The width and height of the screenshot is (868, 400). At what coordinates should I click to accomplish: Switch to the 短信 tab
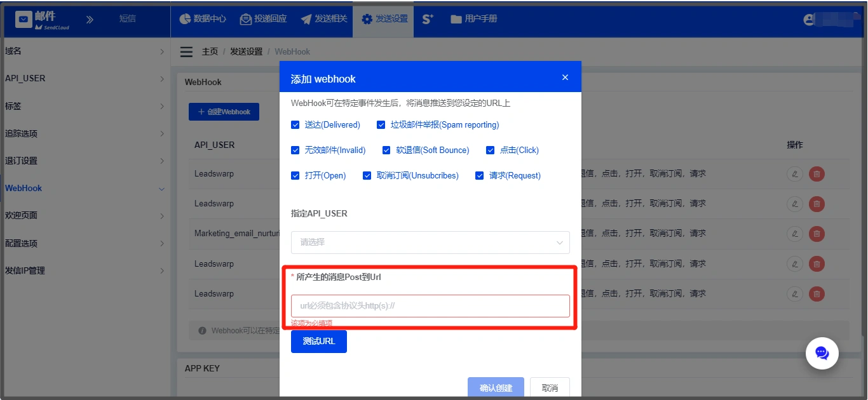(128, 19)
